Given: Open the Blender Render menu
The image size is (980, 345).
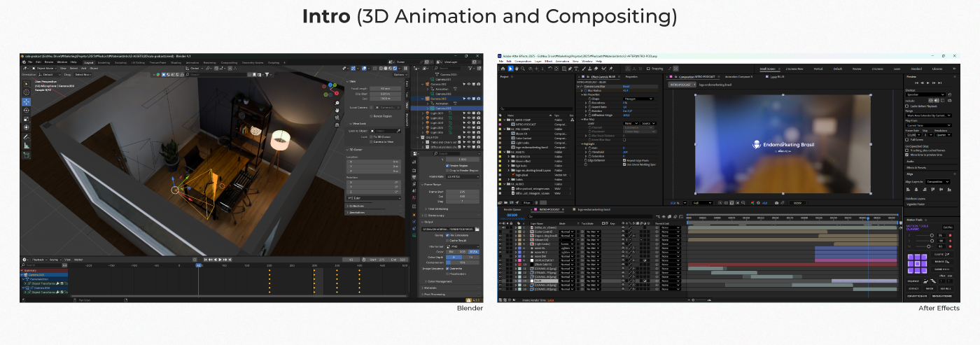Looking at the screenshot, I should [x=49, y=62].
